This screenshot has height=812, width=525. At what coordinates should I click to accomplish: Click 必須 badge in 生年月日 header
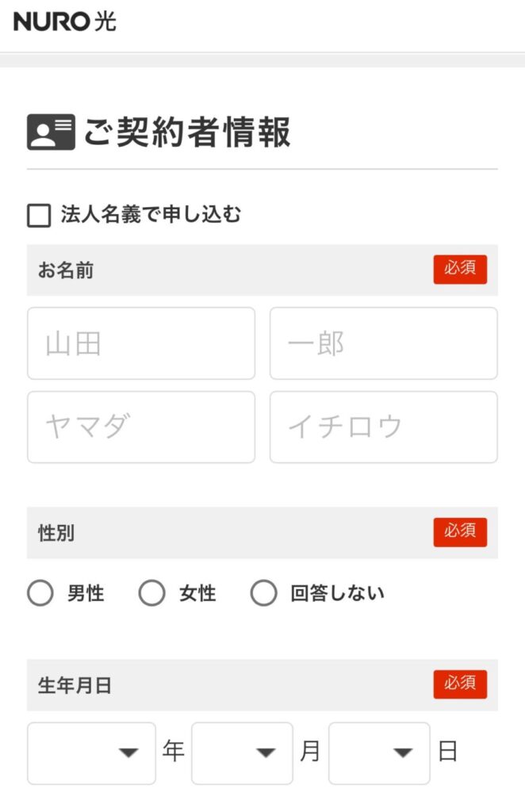[x=460, y=684]
